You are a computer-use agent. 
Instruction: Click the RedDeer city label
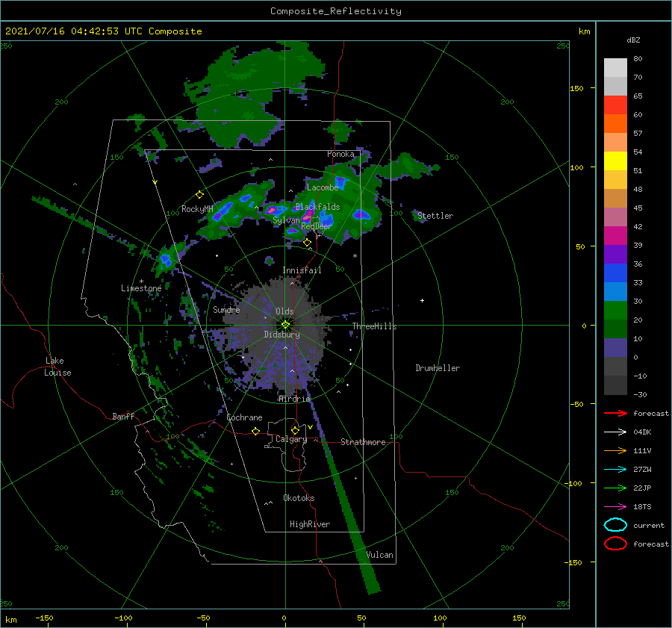[x=317, y=226]
